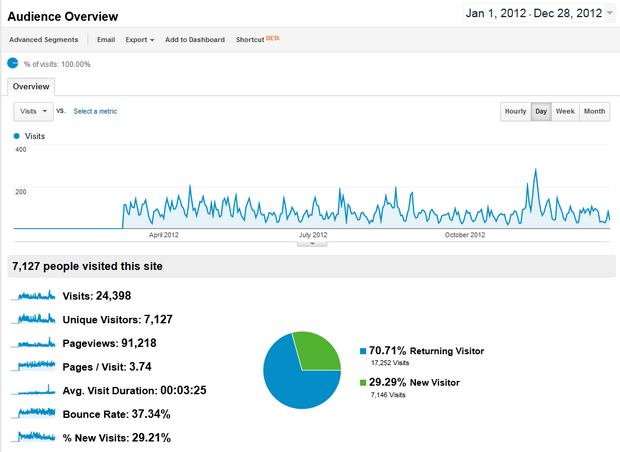
Task: Switch chart granularity to Hourly
Action: tap(515, 111)
